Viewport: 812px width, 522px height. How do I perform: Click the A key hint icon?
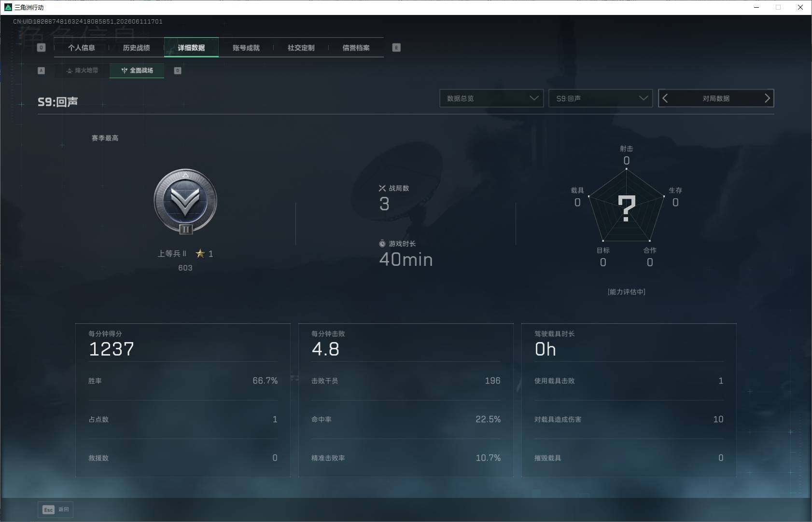(41, 70)
